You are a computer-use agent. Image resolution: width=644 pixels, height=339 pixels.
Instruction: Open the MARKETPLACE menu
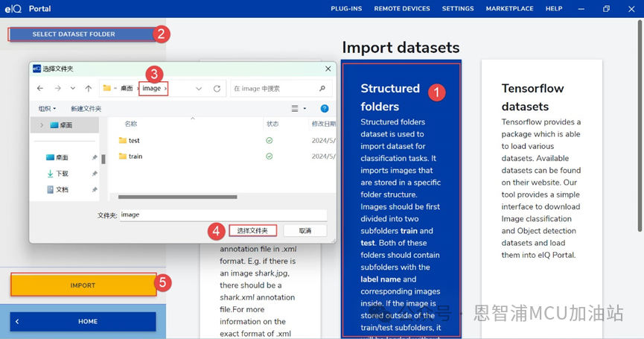[509, 9]
